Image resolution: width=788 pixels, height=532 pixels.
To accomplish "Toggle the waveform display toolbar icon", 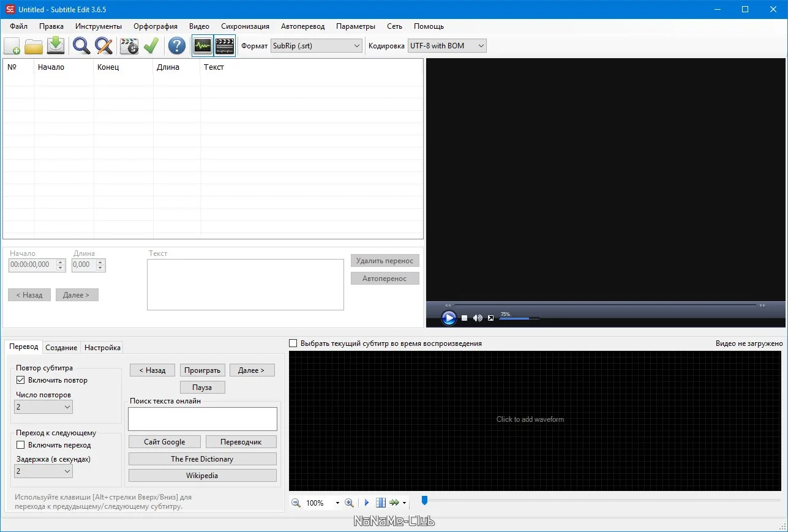I will pos(202,46).
